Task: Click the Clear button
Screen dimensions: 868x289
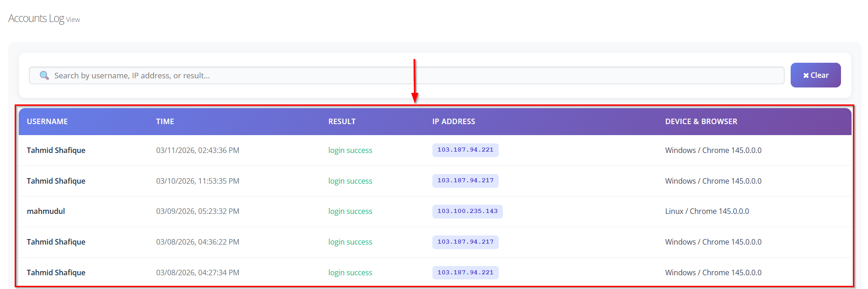Action: coord(815,75)
